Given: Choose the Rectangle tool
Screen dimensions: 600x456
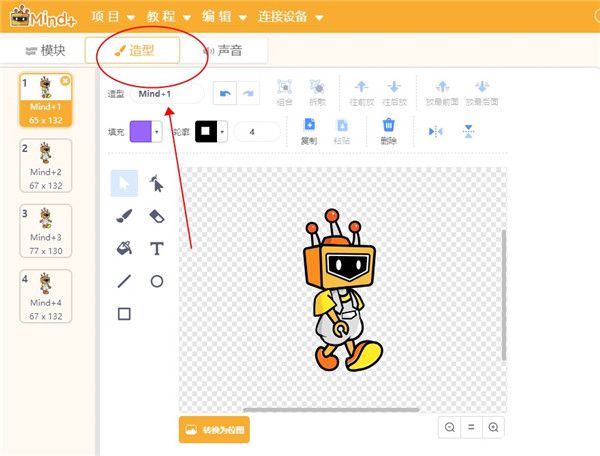Looking at the screenshot, I should pos(124,314).
